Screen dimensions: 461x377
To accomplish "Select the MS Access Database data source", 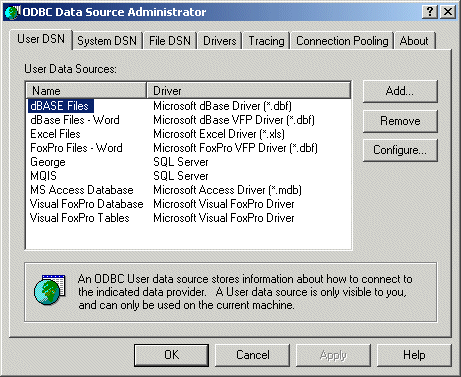I will click(82, 190).
